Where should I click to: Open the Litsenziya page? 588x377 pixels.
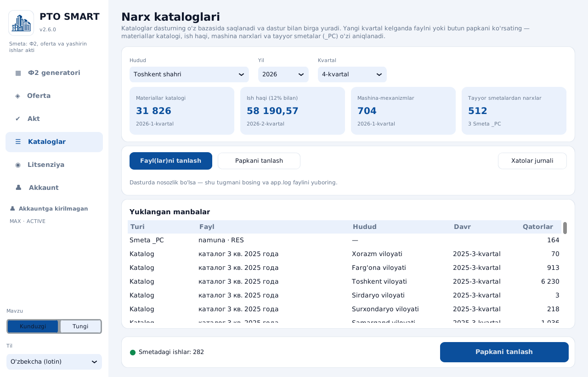tap(54, 165)
